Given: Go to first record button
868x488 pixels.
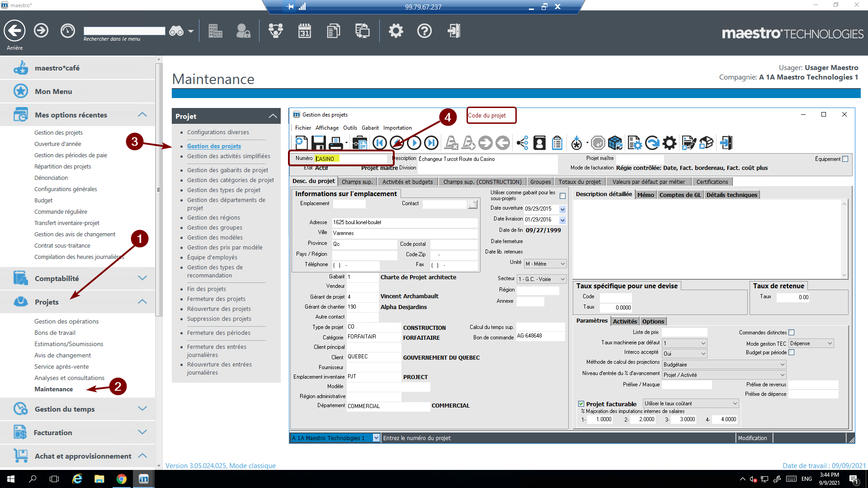Looking at the screenshot, I should 380,143.
